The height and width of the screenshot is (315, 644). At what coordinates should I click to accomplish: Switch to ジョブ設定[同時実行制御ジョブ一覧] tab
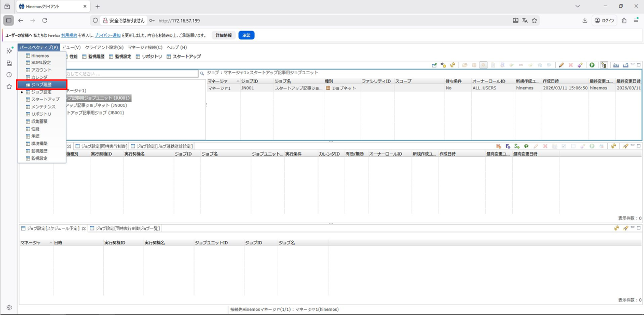pyautogui.click(x=127, y=228)
